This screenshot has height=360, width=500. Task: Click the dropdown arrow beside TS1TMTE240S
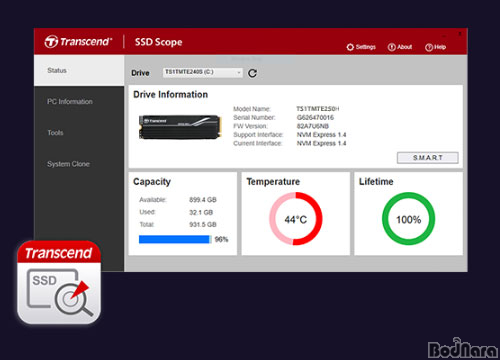[238, 72]
